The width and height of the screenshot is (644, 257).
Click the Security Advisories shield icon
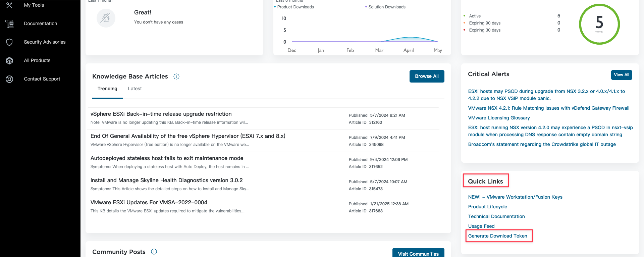pos(9,42)
